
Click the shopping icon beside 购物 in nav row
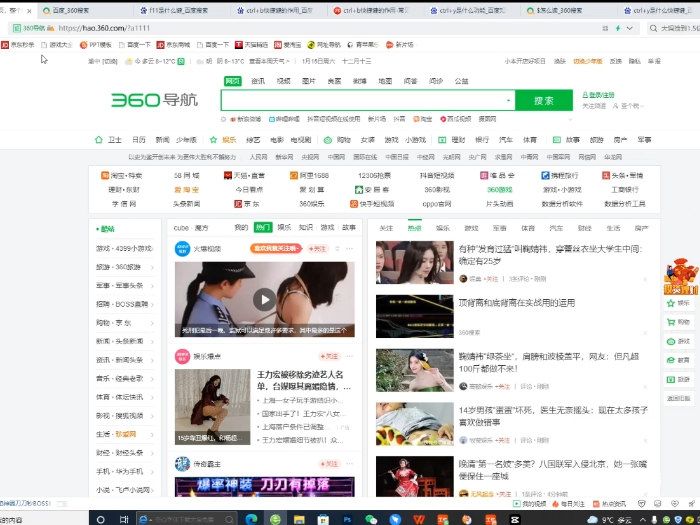pyautogui.click(x=328, y=140)
